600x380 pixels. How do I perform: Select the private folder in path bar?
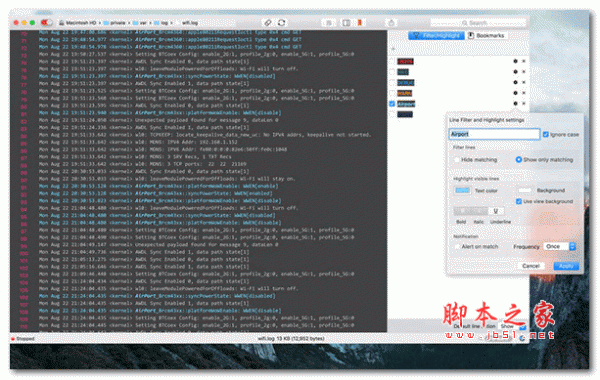point(115,23)
